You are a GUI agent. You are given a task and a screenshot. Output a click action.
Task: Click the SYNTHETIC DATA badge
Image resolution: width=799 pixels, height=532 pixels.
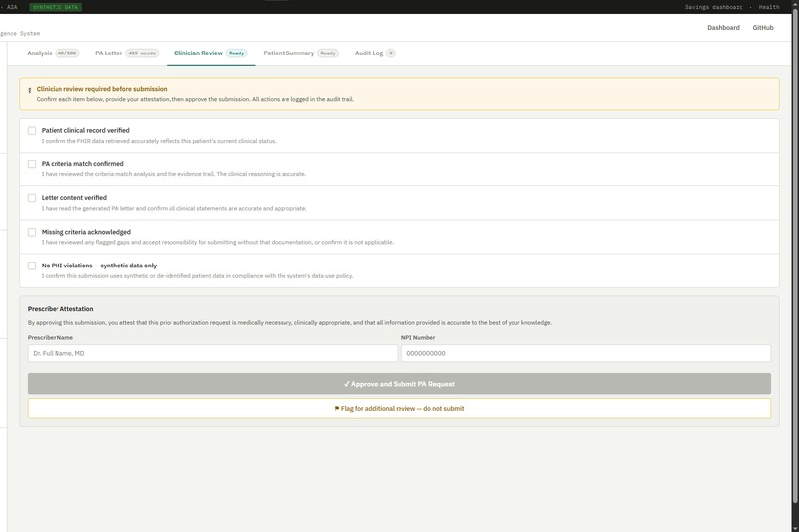(x=56, y=7)
